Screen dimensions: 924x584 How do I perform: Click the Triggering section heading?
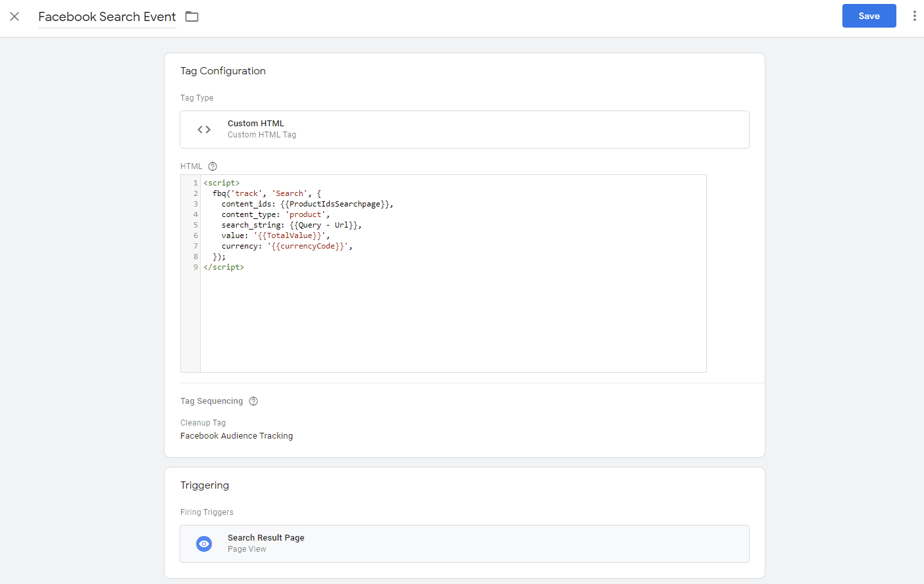coord(205,485)
